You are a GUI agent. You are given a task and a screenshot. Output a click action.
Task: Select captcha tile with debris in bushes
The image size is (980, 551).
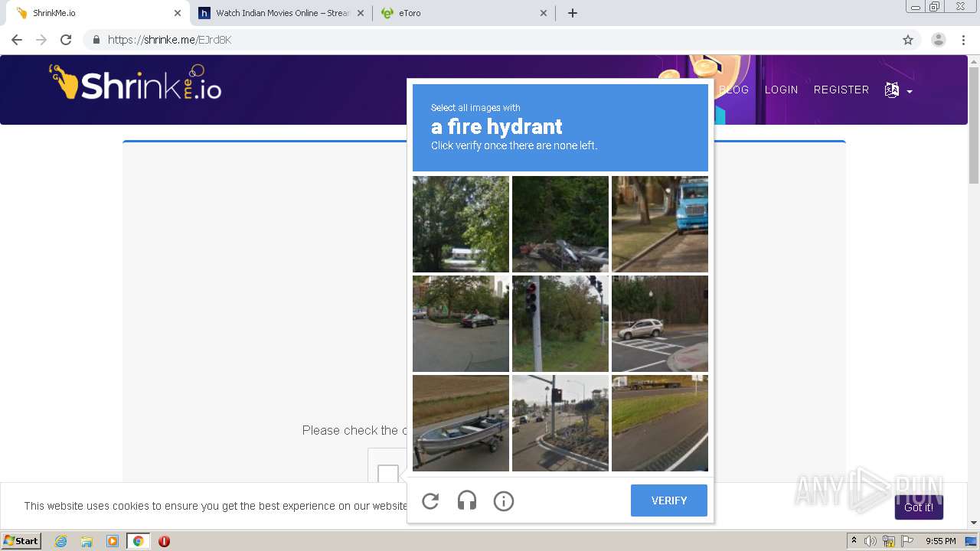point(560,224)
